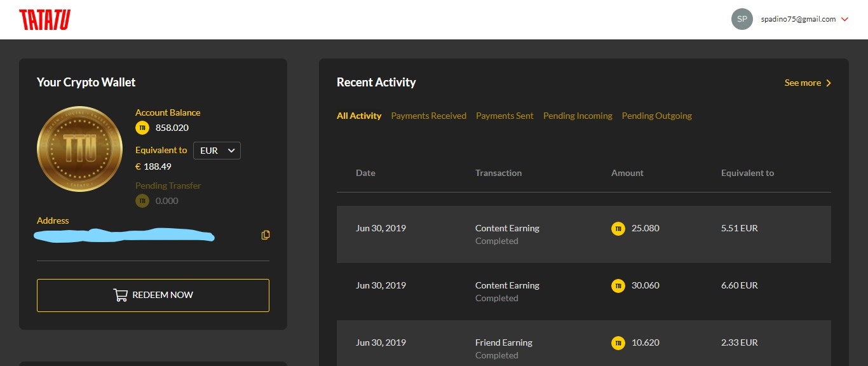The height and width of the screenshot is (366, 868).
Task: Copy wallet address with copy icon
Action: [x=266, y=235]
